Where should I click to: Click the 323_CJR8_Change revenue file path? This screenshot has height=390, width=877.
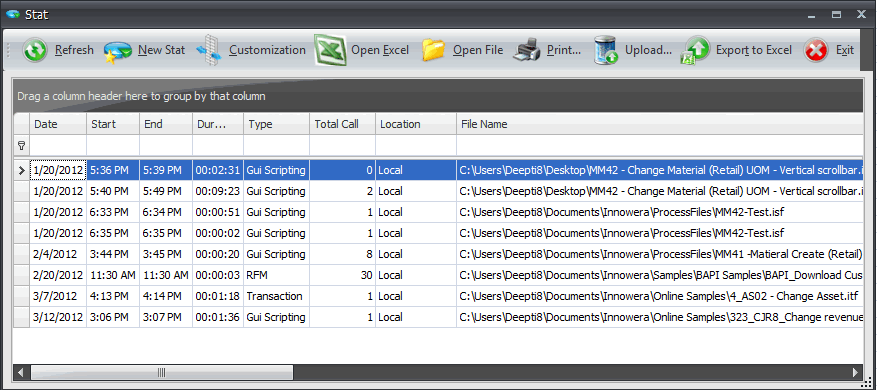point(660,317)
